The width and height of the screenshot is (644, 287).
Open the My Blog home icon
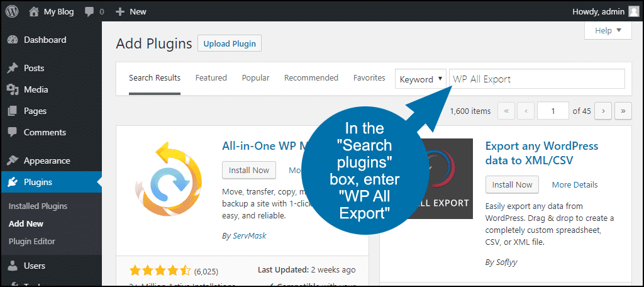click(x=35, y=11)
